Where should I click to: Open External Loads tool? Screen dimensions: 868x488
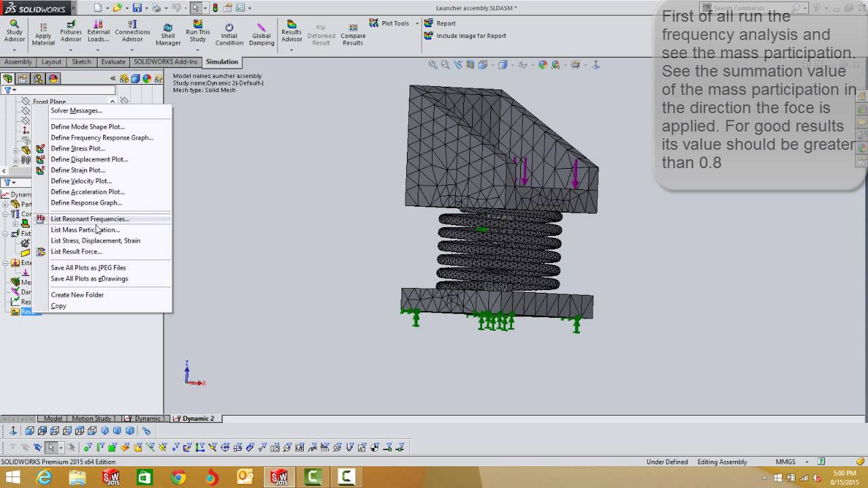pyautogui.click(x=98, y=32)
